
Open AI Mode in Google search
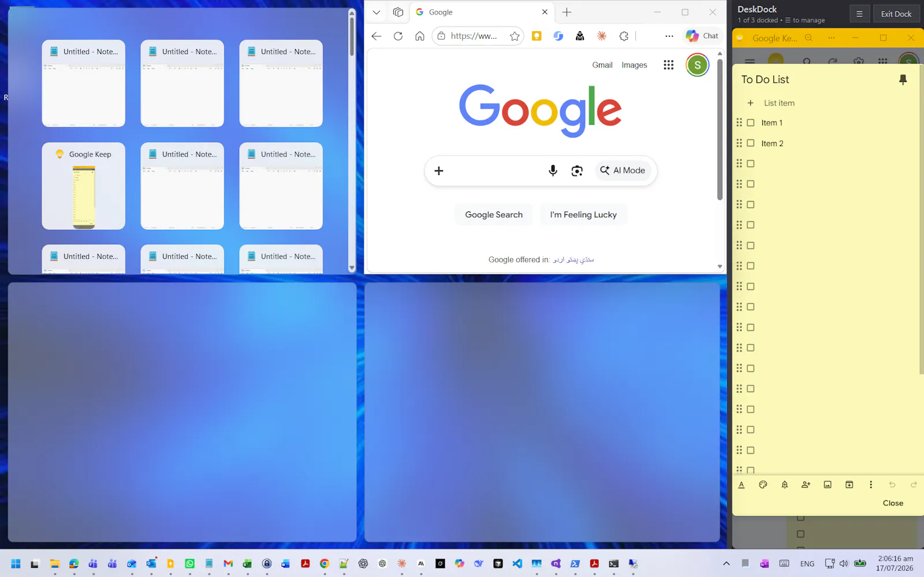point(623,170)
